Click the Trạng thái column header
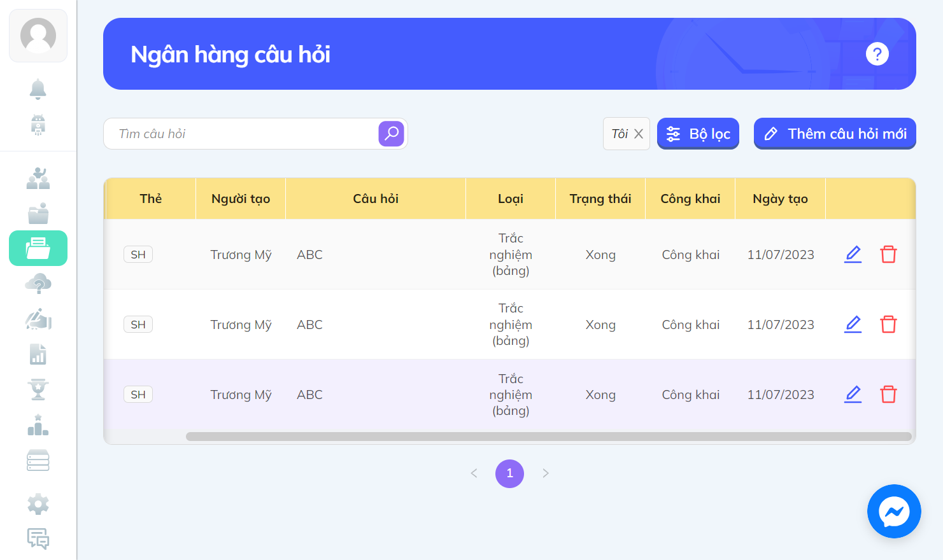 (x=600, y=199)
